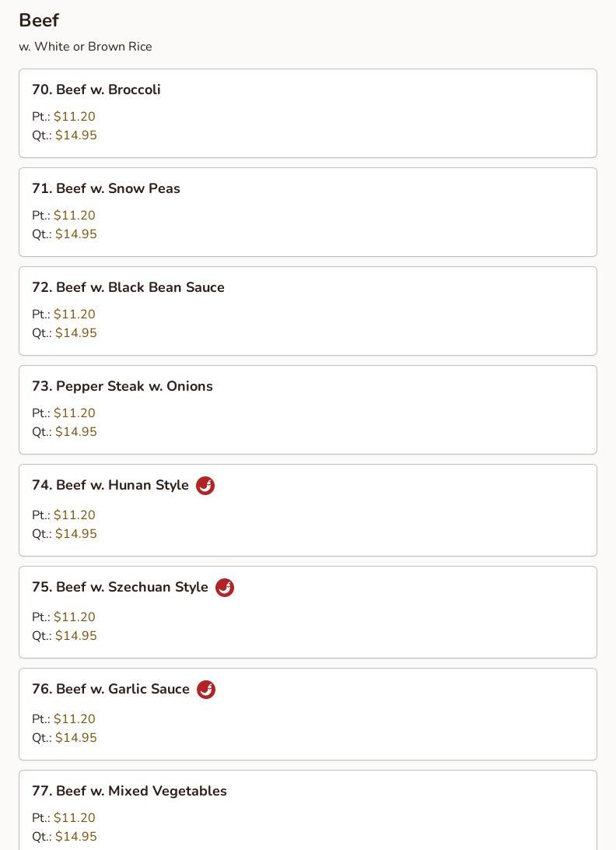Image resolution: width=616 pixels, height=850 pixels.
Task: Select 71. Beef w. Snow Peas
Action: click(x=308, y=212)
